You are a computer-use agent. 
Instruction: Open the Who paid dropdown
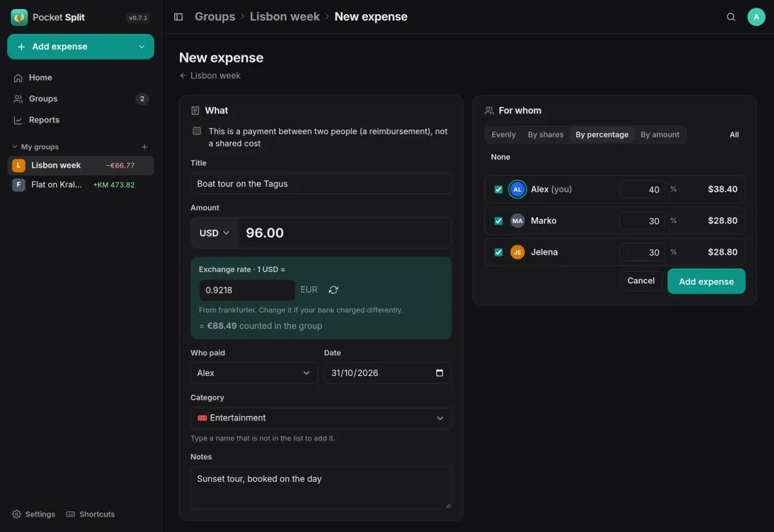coord(254,373)
